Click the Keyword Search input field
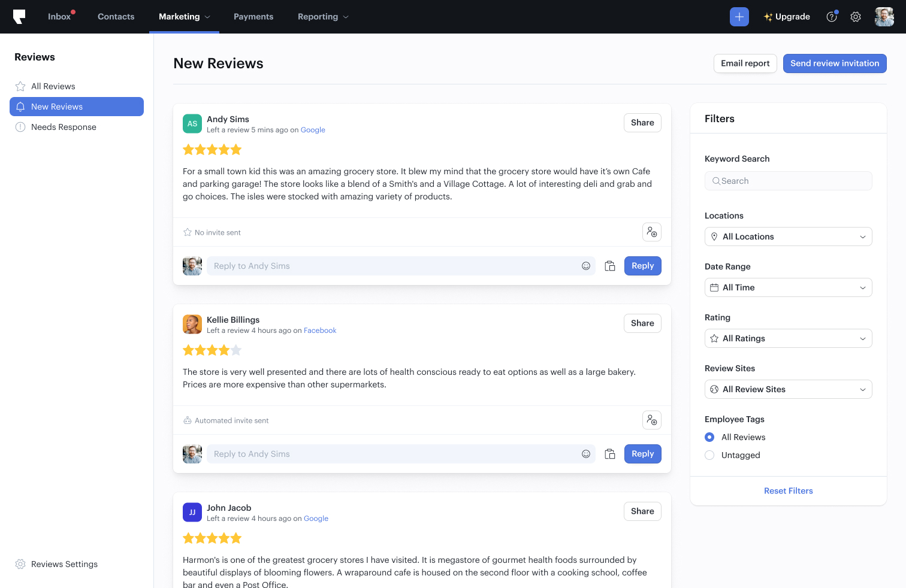 (x=788, y=181)
